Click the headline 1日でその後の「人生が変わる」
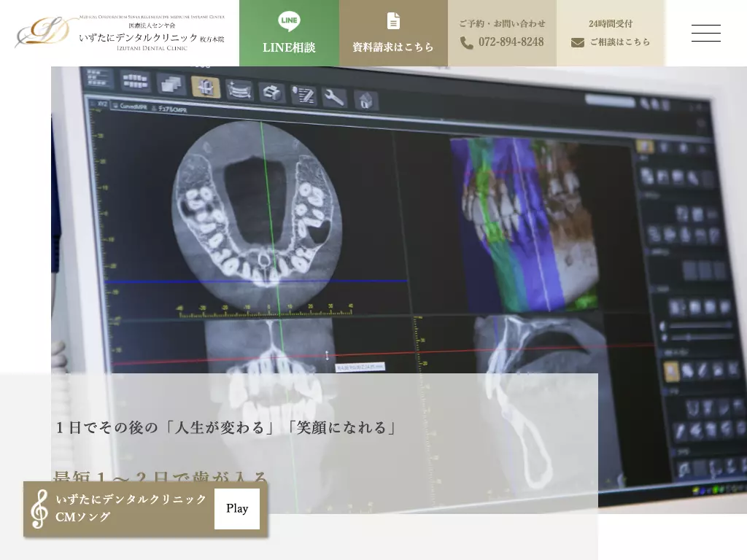 [x=226, y=427]
